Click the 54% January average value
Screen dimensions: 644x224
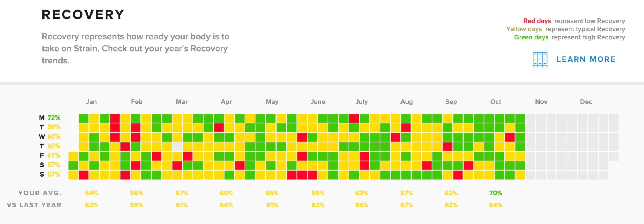click(91, 193)
